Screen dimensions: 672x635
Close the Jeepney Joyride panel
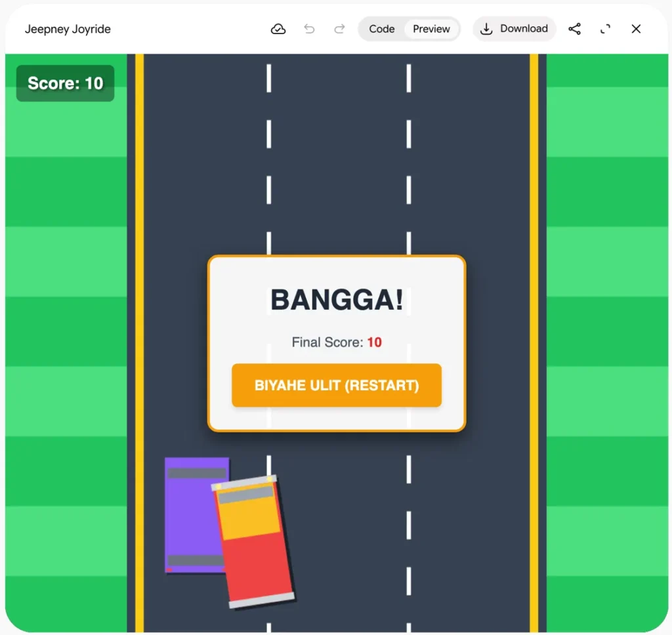point(636,29)
